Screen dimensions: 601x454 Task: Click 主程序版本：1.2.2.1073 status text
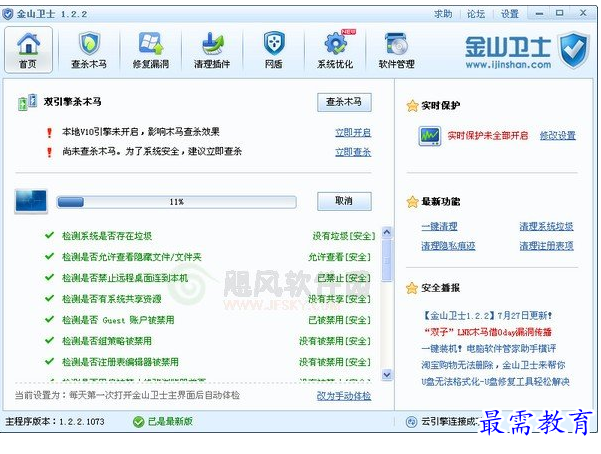[55, 422]
